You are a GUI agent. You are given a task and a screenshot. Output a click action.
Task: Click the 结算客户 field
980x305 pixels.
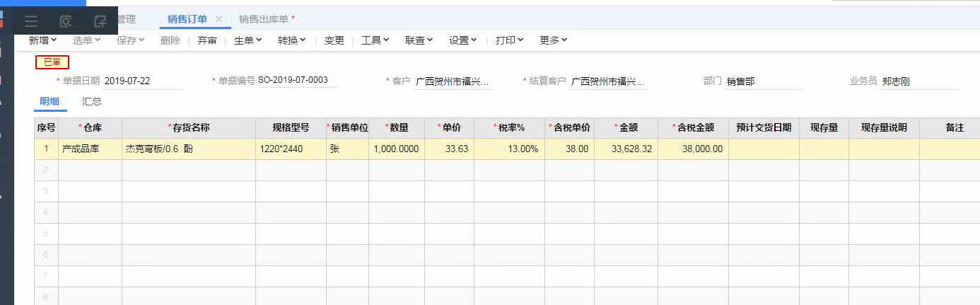tap(609, 81)
